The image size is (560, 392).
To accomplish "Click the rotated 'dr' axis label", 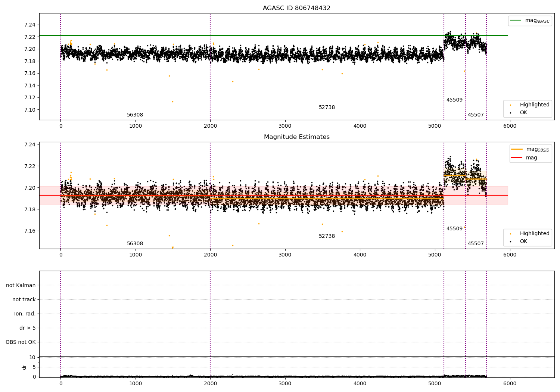I will pos(24,367).
